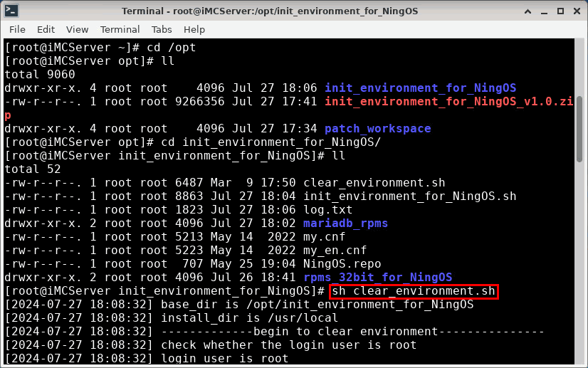588x368 pixels.
Task: Click the rpms_32bit_for_NingOS directory name
Action: pyautogui.click(x=377, y=277)
